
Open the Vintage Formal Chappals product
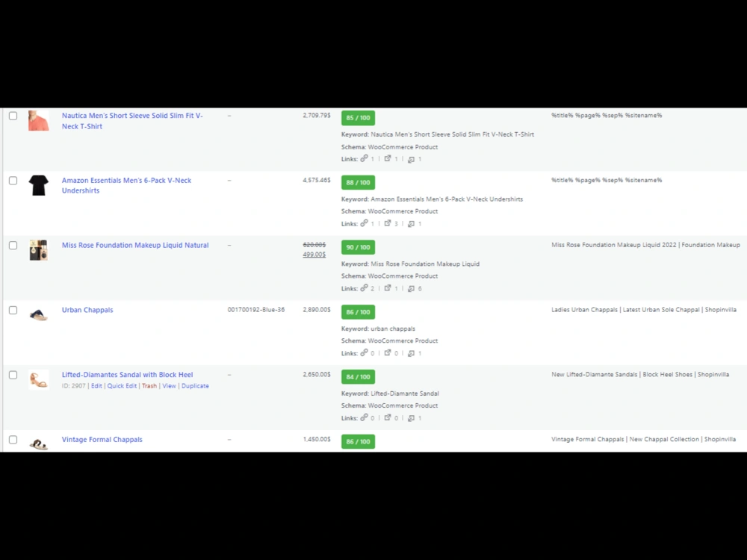point(102,440)
